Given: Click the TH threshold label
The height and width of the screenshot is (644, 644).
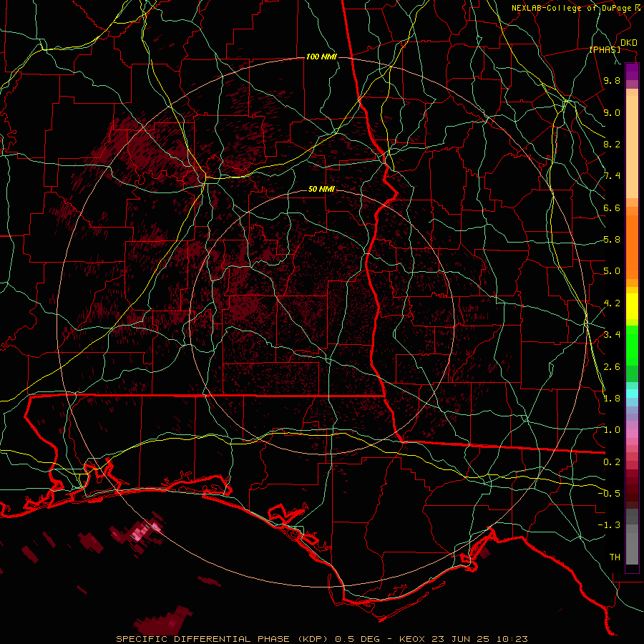Looking at the screenshot, I should [615, 557].
